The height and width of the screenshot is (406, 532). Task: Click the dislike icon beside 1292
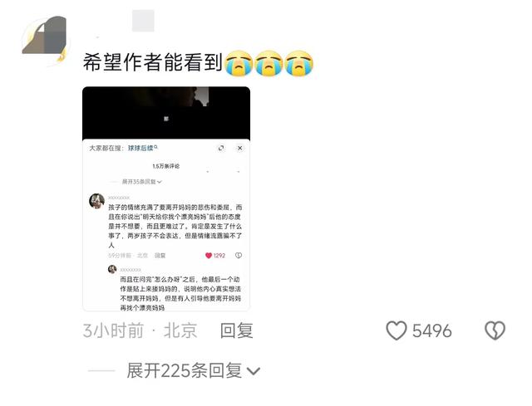(239, 256)
